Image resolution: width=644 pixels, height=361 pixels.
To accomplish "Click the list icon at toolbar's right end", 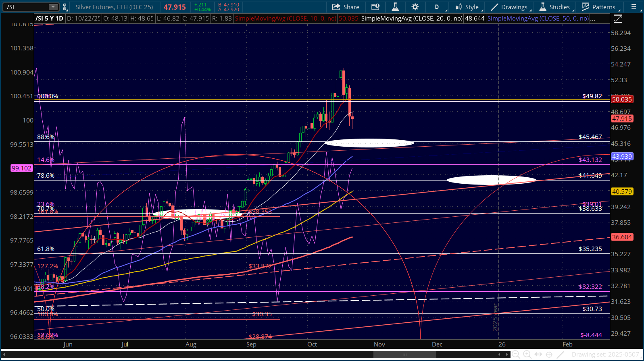I will click(634, 7).
